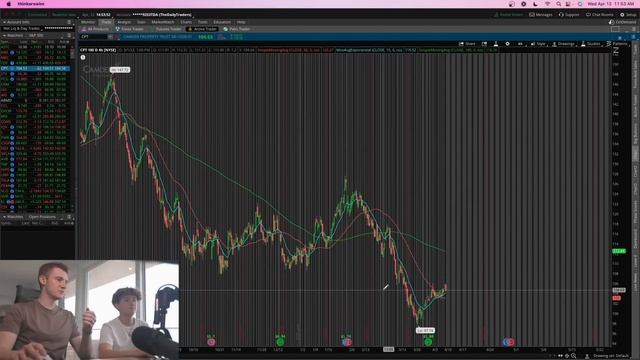Switch to the Scan tab

(x=141, y=22)
